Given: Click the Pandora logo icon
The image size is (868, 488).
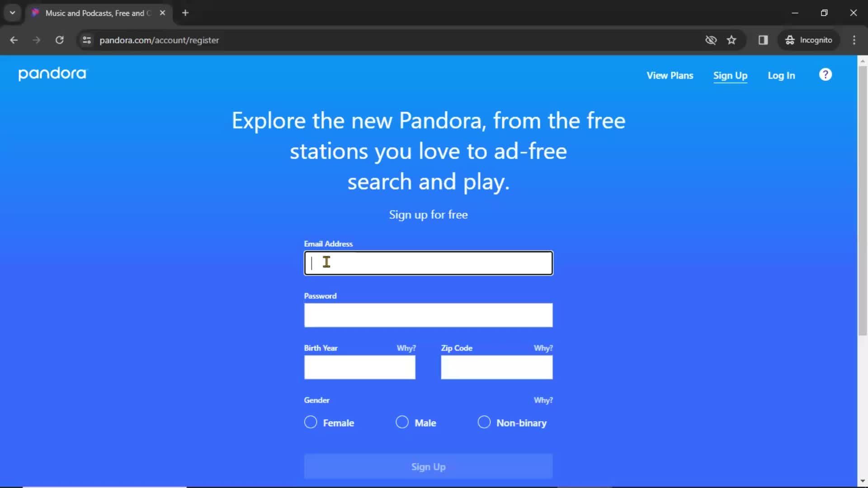Looking at the screenshot, I should point(52,74).
